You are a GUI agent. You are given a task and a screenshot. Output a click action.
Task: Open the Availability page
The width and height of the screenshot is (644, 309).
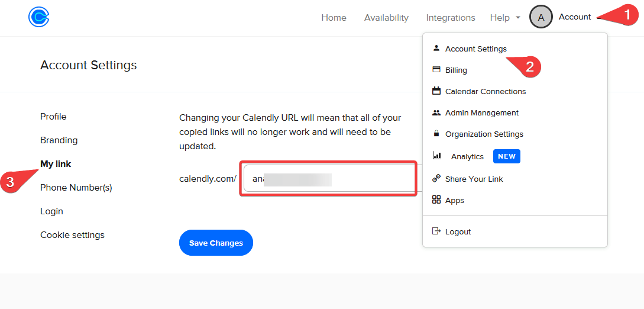pyautogui.click(x=386, y=18)
